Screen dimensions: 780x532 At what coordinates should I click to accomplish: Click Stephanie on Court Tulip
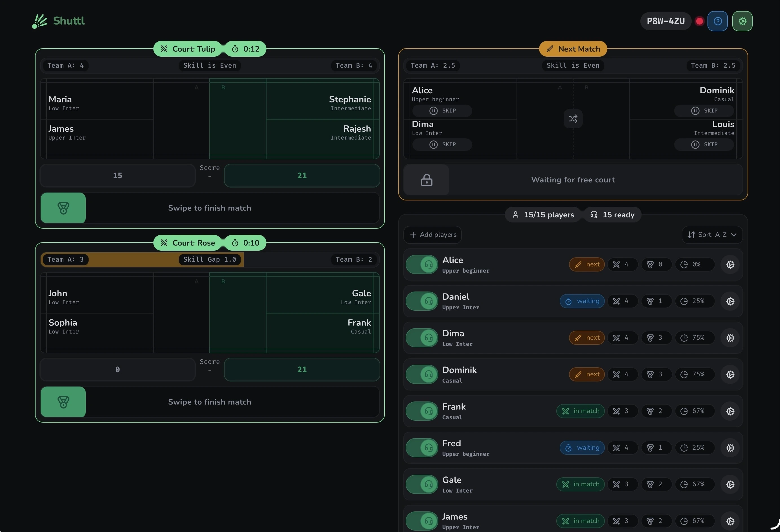click(x=350, y=99)
